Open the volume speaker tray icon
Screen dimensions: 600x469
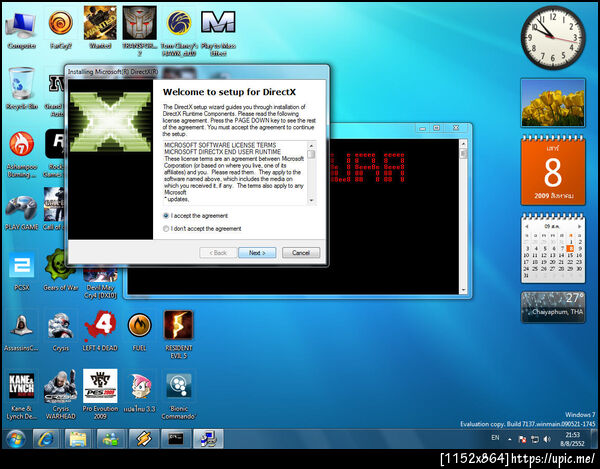(547, 440)
